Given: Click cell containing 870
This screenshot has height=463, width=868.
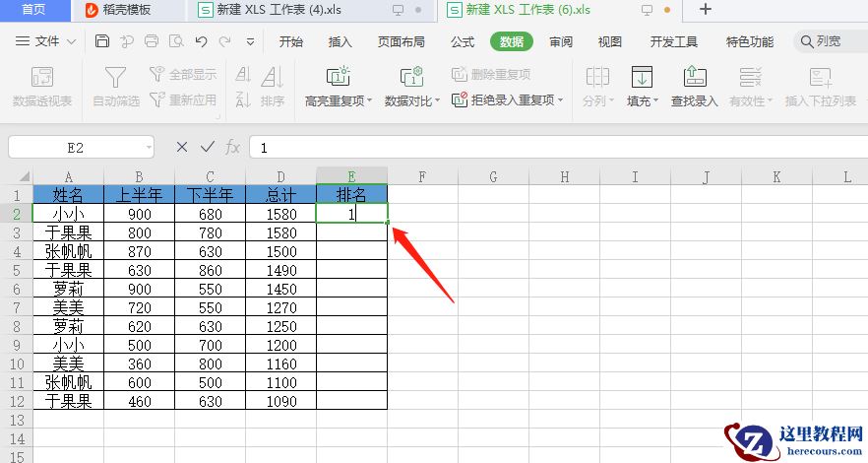Looking at the screenshot, I should pyautogui.click(x=139, y=251).
